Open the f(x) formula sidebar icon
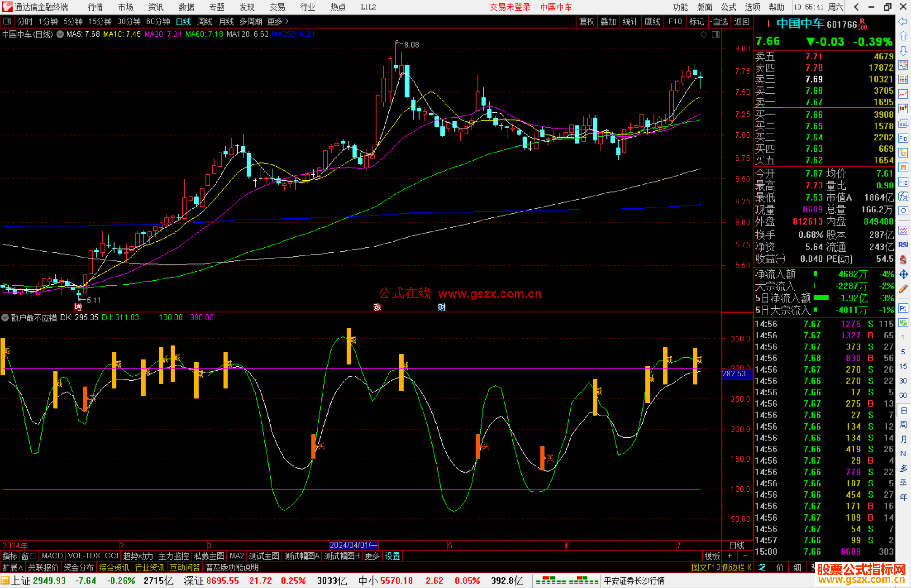The image size is (911, 588). [903, 196]
